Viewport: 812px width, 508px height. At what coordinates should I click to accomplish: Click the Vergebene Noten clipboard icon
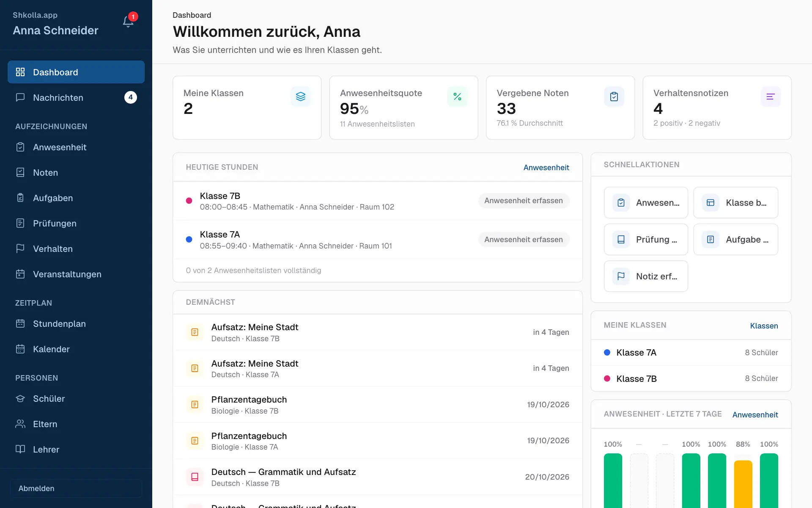point(614,97)
